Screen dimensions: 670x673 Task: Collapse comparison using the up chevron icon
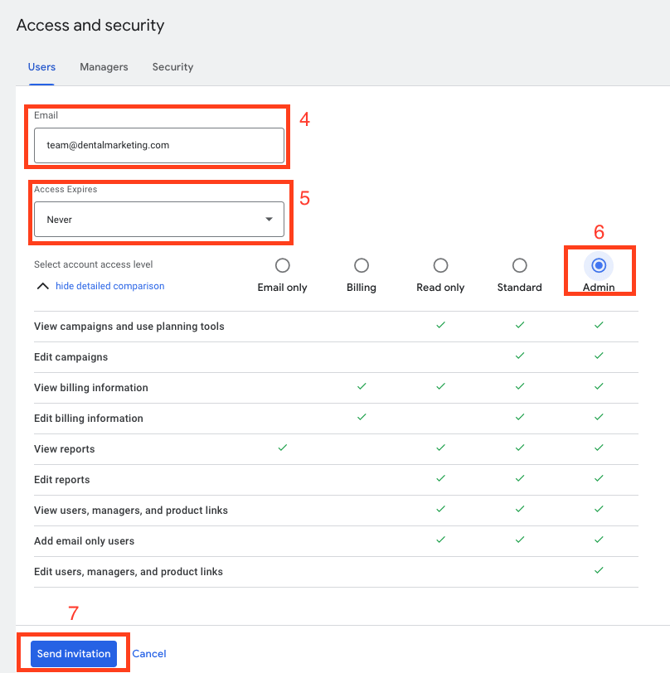point(42,286)
